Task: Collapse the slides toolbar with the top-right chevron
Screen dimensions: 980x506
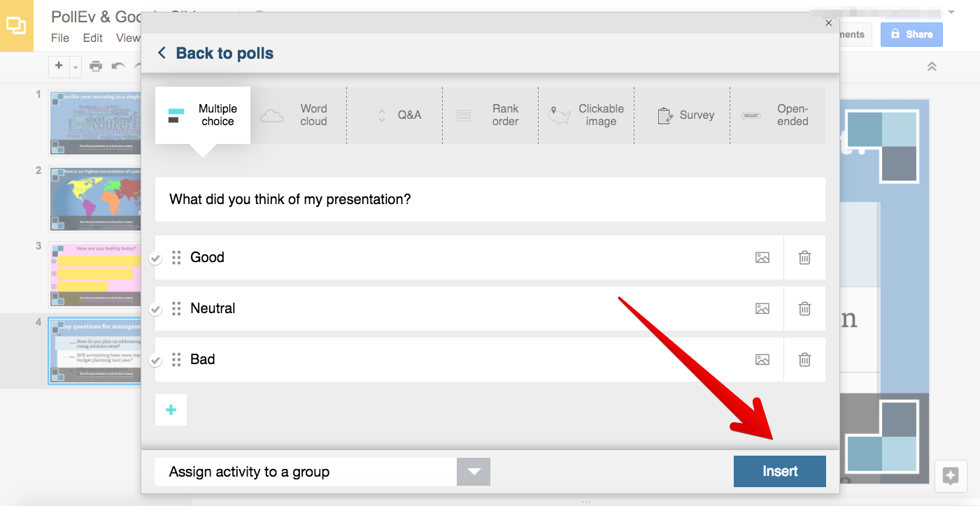Action: pos(931,66)
